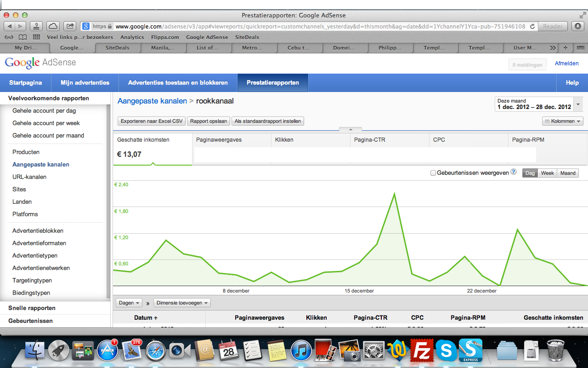Go to the Startpagina tab
This screenshot has height=368, width=588.
point(25,83)
